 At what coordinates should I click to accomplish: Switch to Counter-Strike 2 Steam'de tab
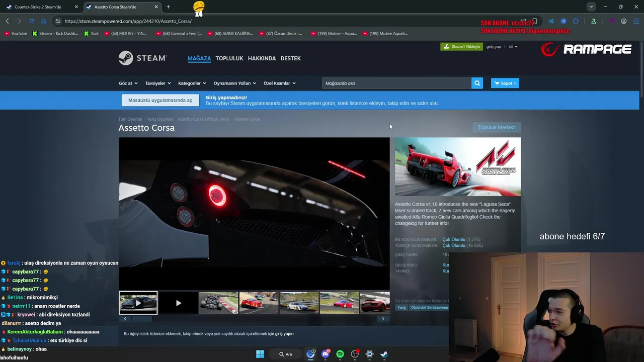pyautogui.click(x=38, y=7)
